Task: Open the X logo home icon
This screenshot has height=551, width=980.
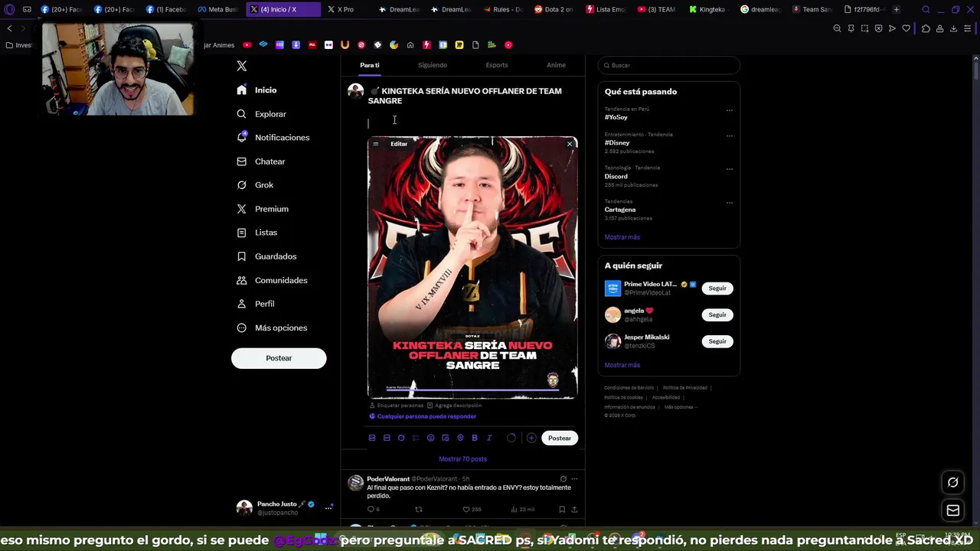Action: pos(242,66)
